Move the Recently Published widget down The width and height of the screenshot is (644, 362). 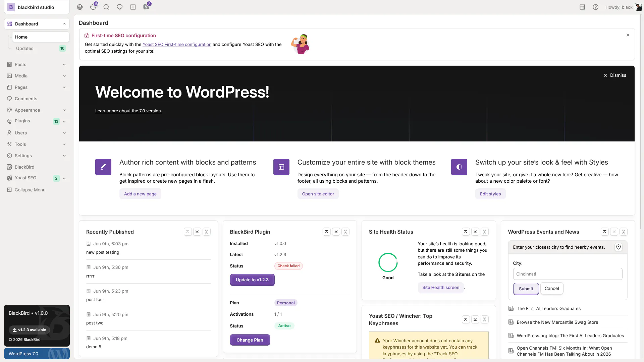tap(197, 232)
